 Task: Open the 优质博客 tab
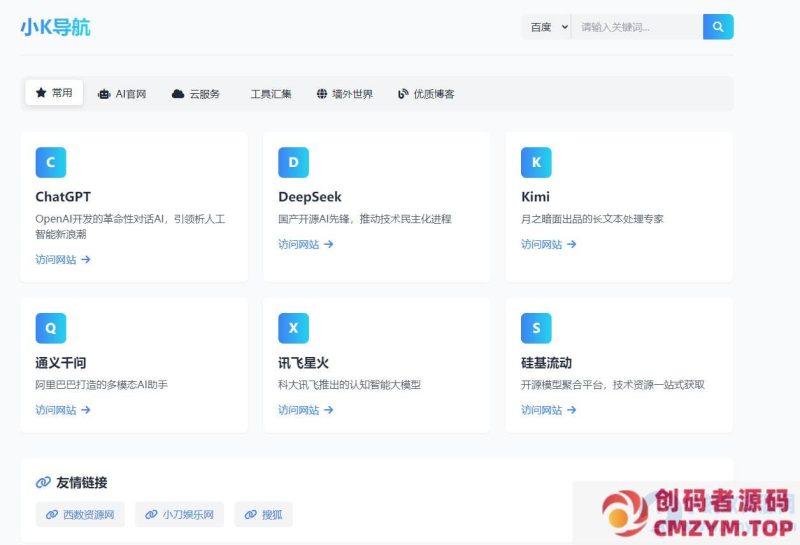click(426, 94)
